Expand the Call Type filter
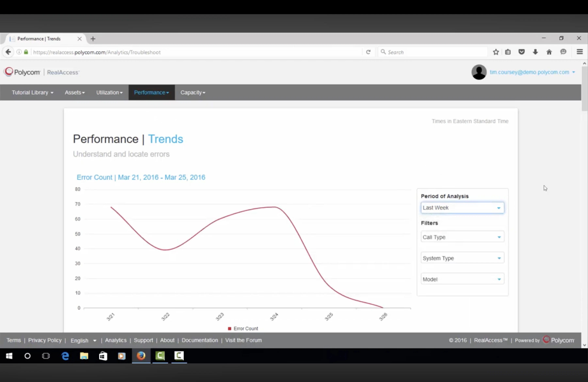This screenshot has width=588, height=382. (462, 237)
